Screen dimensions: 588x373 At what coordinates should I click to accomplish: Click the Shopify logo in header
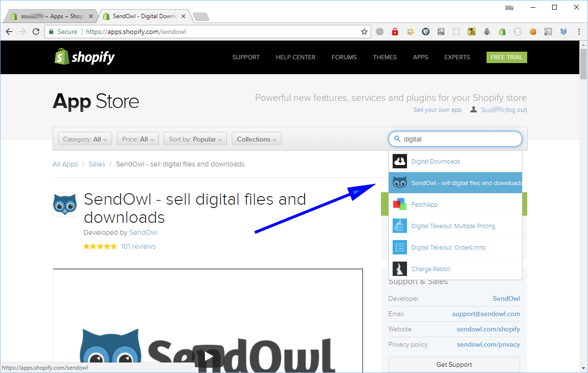[x=84, y=57]
